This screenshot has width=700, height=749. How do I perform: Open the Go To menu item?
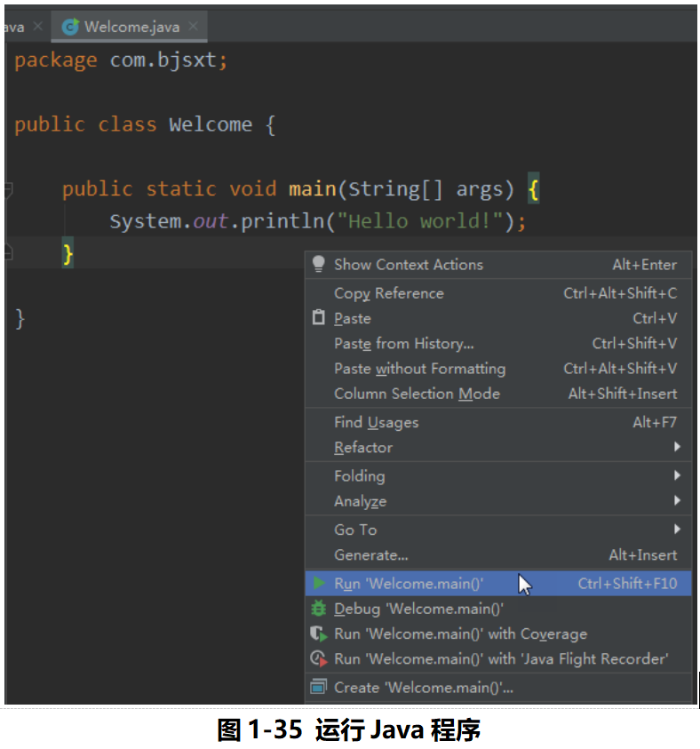pos(498,530)
